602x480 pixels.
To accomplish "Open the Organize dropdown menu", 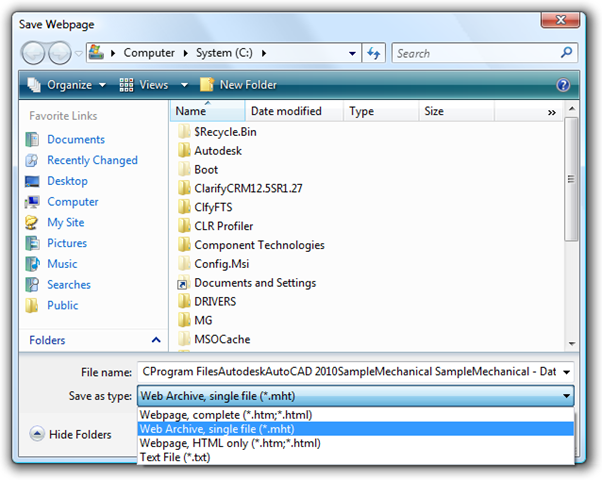I will pyautogui.click(x=67, y=85).
